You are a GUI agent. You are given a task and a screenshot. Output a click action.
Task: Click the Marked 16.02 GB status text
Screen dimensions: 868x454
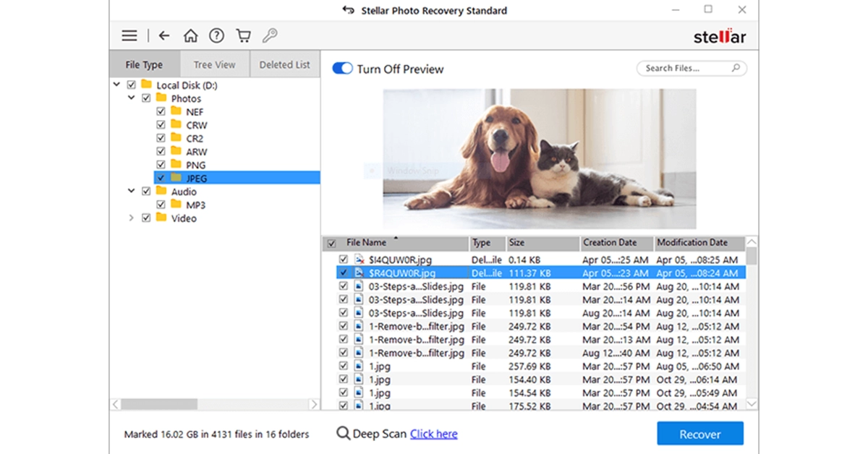coord(216,434)
